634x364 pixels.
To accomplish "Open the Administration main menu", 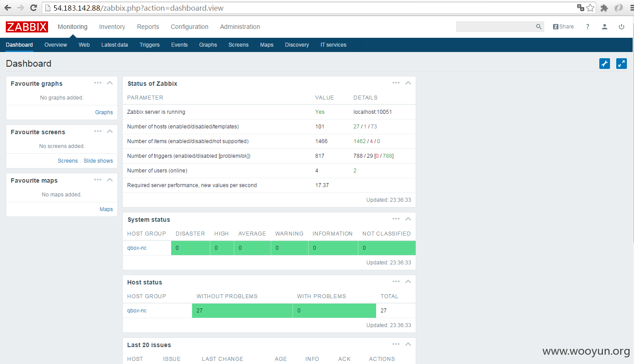I will pos(240,27).
